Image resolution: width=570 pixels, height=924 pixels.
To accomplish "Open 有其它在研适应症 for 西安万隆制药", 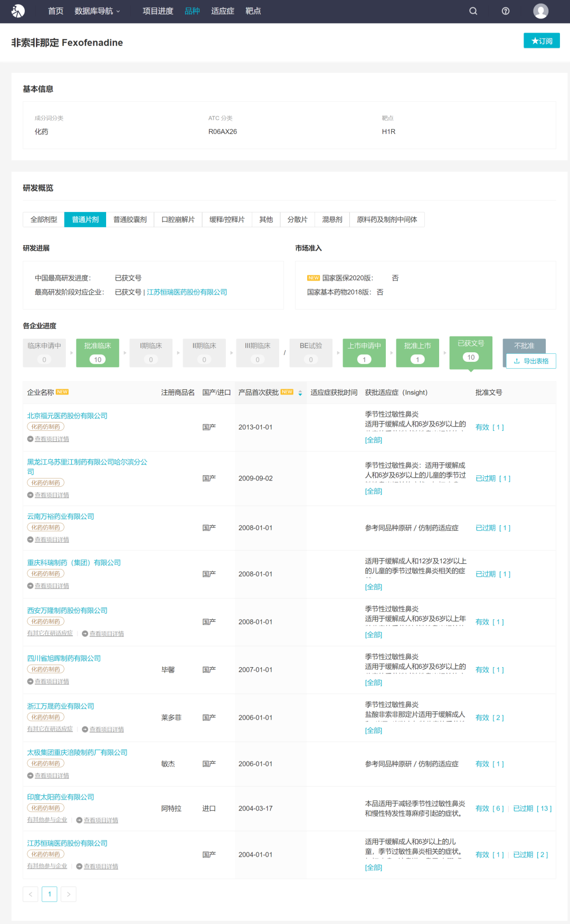I will (x=50, y=633).
